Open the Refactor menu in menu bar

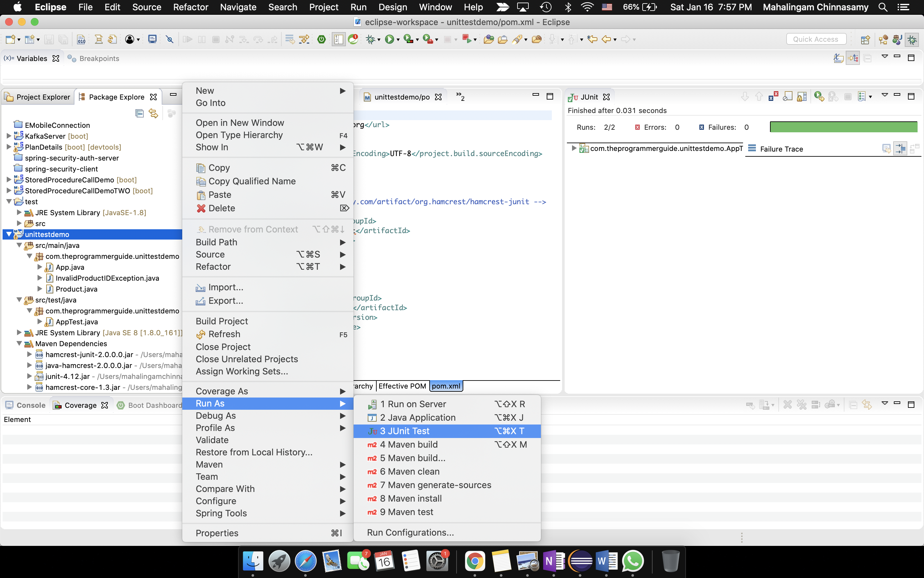click(x=191, y=7)
